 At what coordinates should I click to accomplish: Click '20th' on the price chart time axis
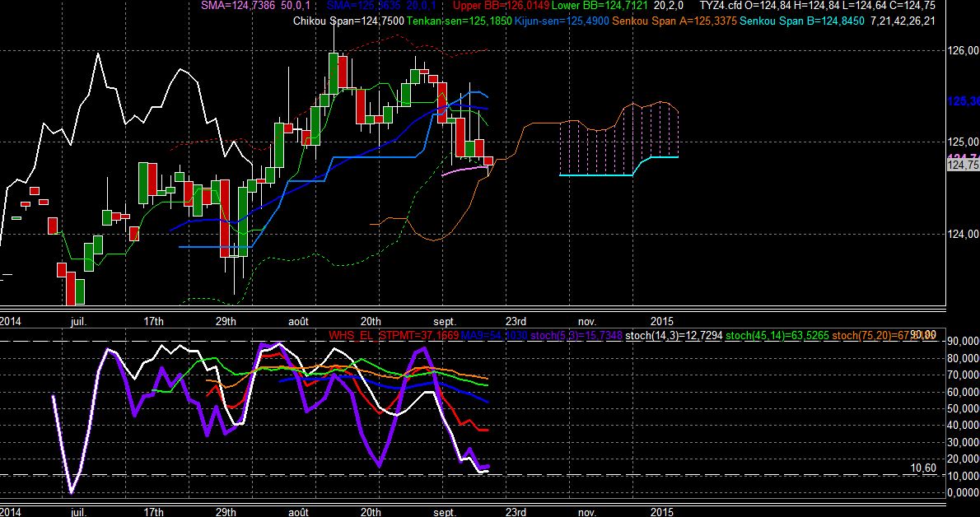click(371, 321)
